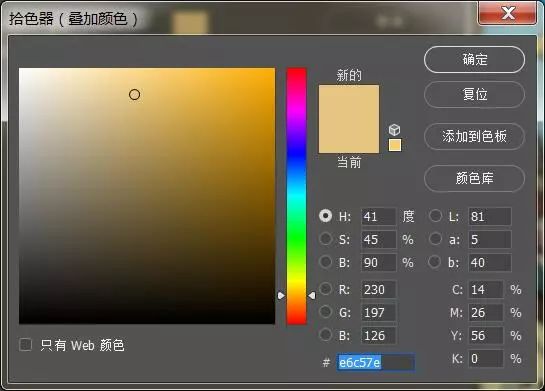
Task: Select the G green radio button
Action: 326,312
